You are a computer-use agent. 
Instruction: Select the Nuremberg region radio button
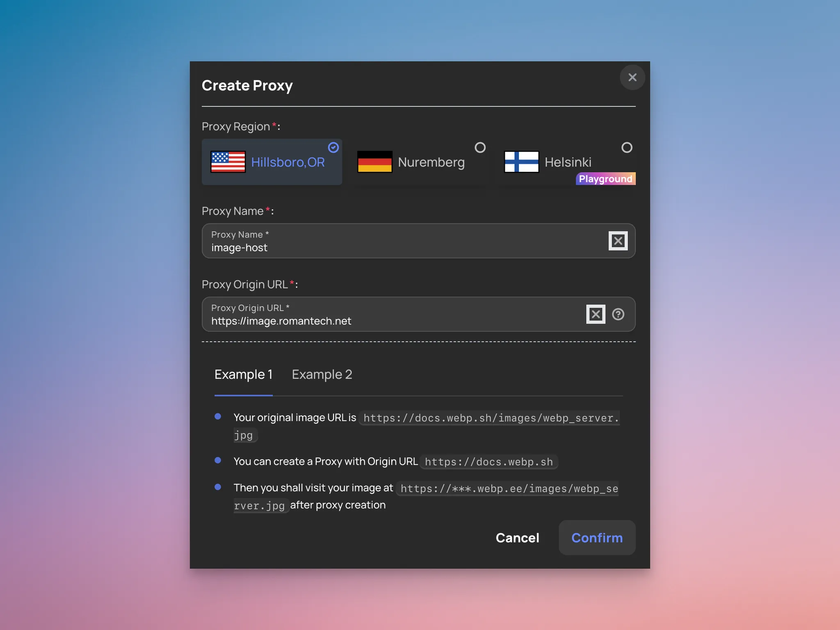[x=480, y=148]
